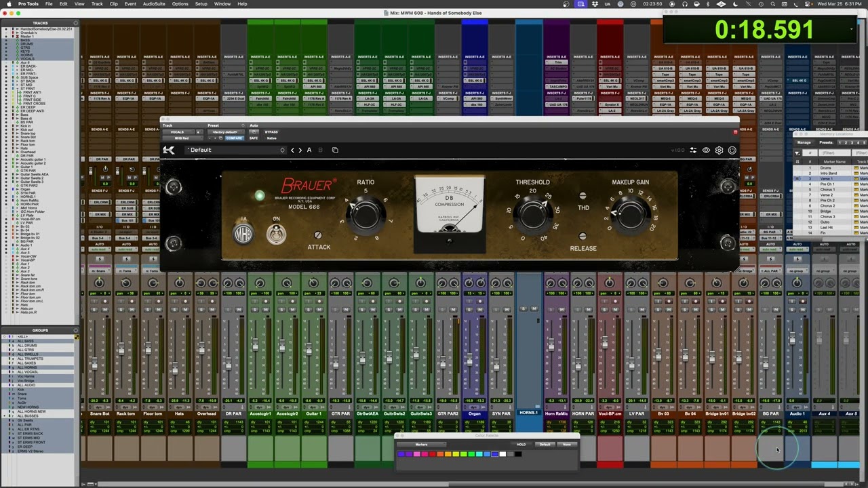Click the copy preset state icon

click(x=335, y=150)
